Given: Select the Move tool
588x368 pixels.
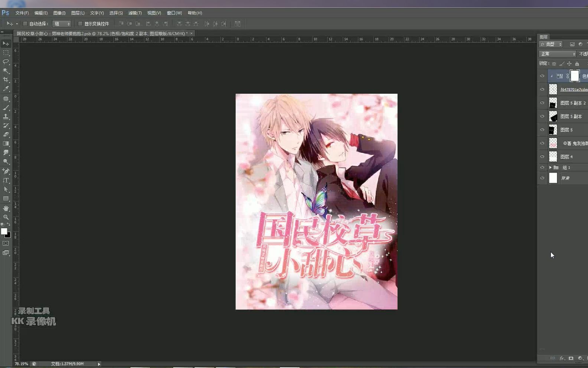Looking at the screenshot, I should tap(6, 43).
